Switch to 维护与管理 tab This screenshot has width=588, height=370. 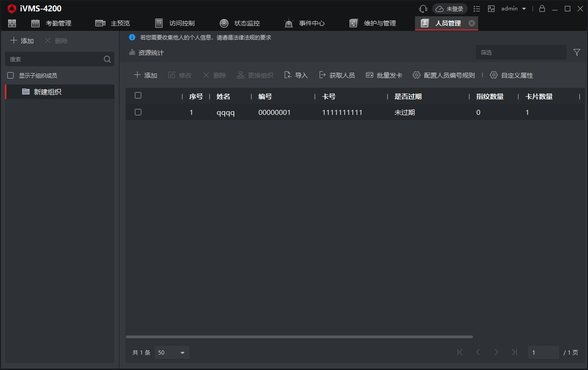pyautogui.click(x=373, y=23)
